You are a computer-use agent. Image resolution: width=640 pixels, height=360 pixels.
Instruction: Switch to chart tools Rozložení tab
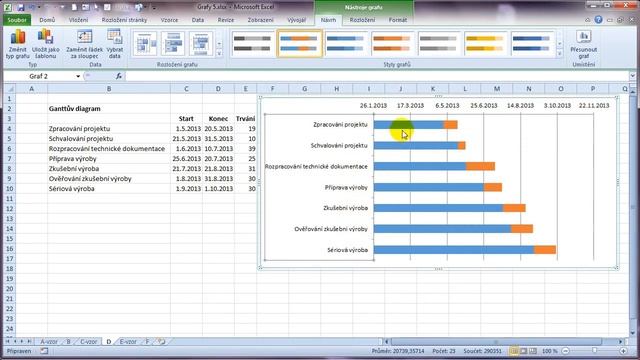coord(362,20)
